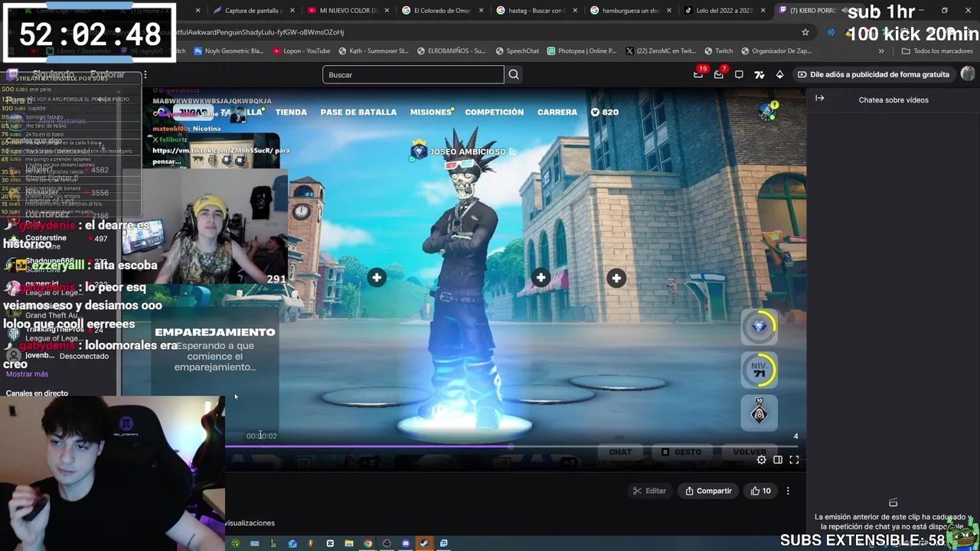This screenshot has height=551, width=980.
Task: Open the Prime loot icon with 19 badge
Action: [x=698, y=74]
